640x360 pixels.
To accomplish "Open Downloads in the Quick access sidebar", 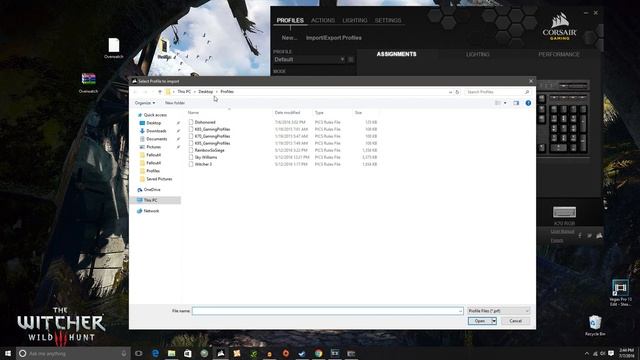I will tap(156, 131).
